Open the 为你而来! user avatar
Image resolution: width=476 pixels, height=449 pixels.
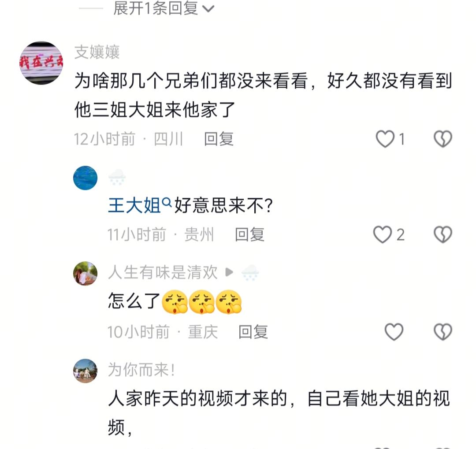[x=86, y=371]
